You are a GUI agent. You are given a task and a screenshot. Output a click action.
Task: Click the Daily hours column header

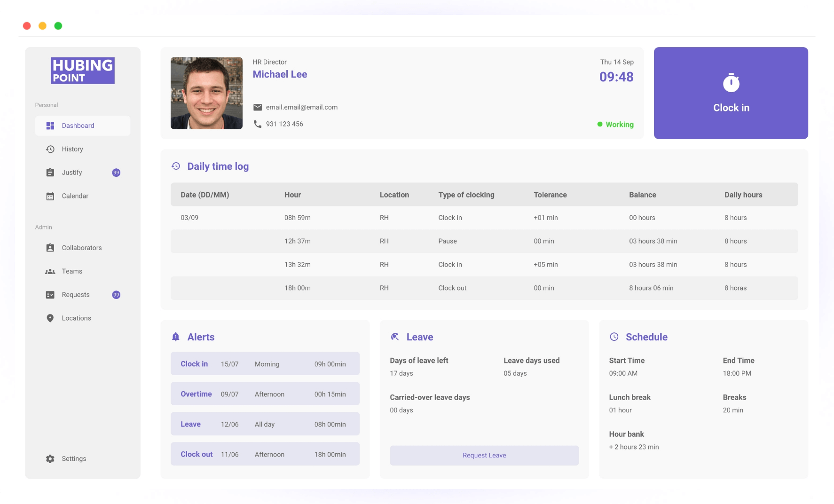tap(743, 195)
